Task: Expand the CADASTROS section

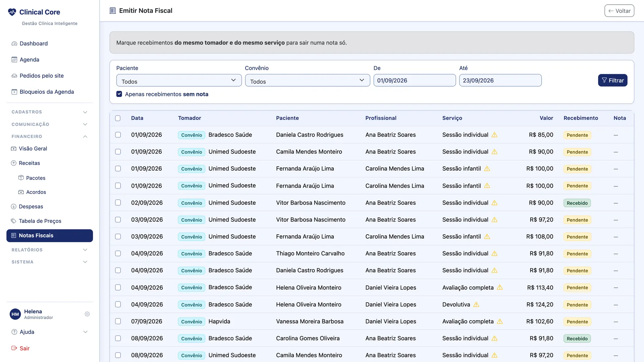Action: pos(50,112)
